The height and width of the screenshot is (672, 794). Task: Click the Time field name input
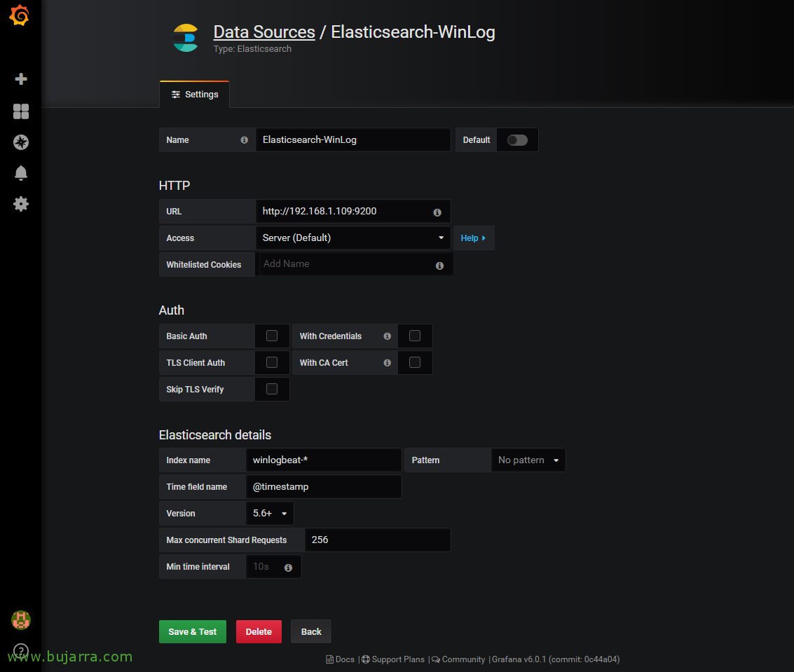click(x=324, y=486)
